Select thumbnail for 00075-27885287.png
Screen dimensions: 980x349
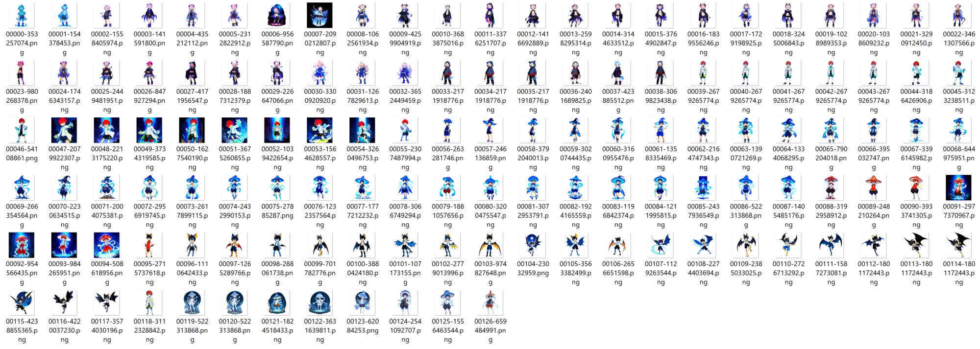(x=277, y=187)
